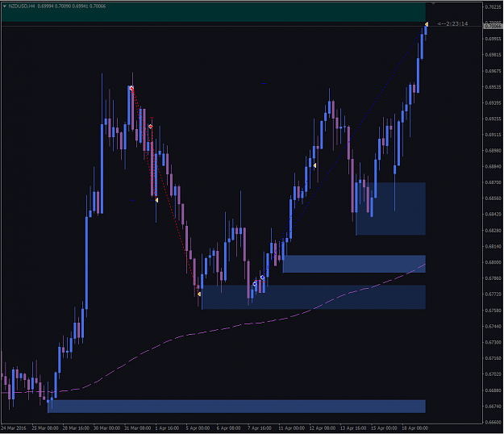Viewport: 504px width, 434px height.
Task: Select the blue zone rectangle at 0.68000
Action: click(354, 264)
